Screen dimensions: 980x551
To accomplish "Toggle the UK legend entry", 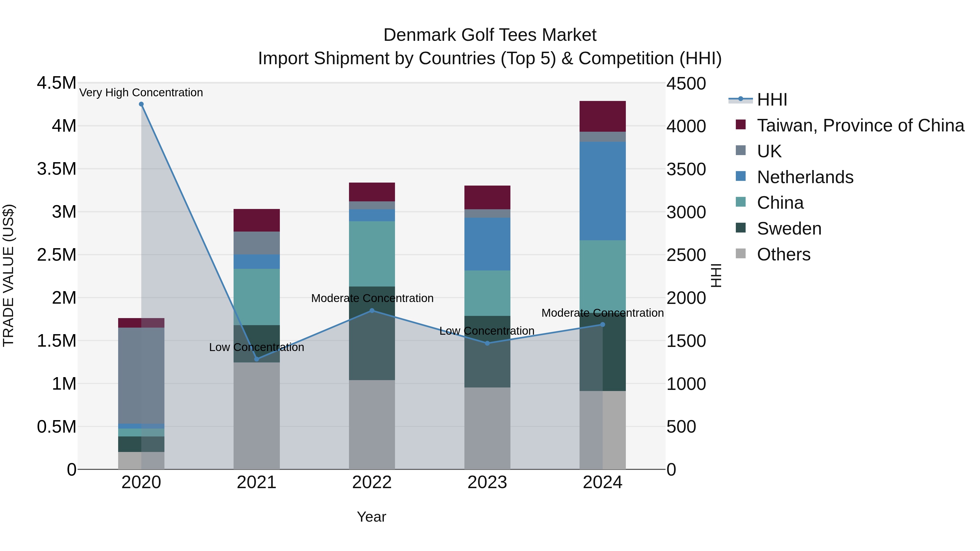I will click(759, 151).
